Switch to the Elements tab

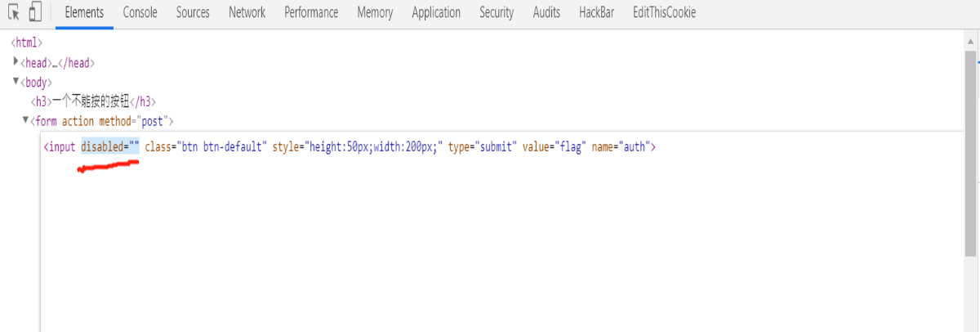tap(84, 13)
